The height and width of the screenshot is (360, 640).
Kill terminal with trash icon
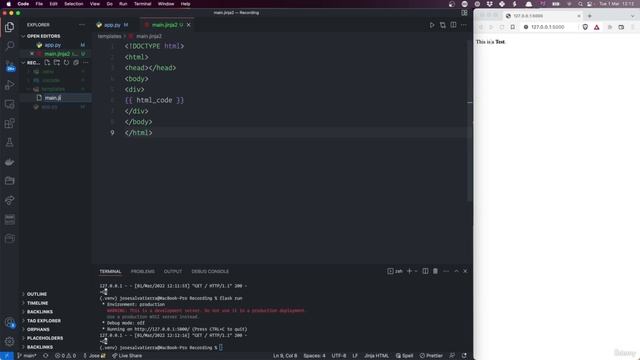click(436, 271)
